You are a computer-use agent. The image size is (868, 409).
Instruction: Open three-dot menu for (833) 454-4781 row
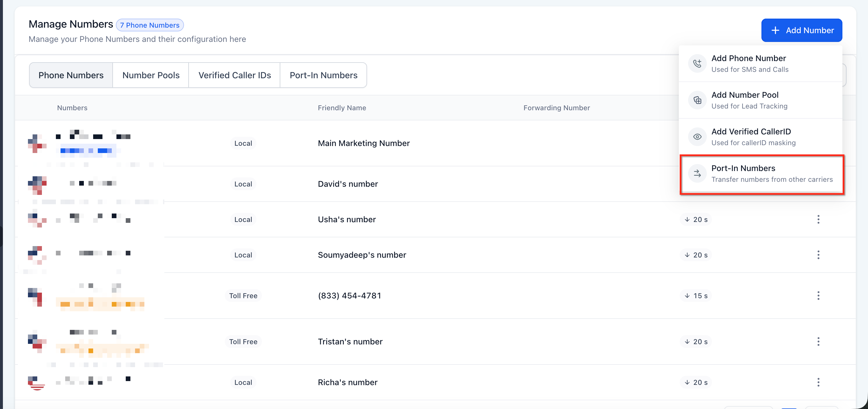[x=818, y=296]
